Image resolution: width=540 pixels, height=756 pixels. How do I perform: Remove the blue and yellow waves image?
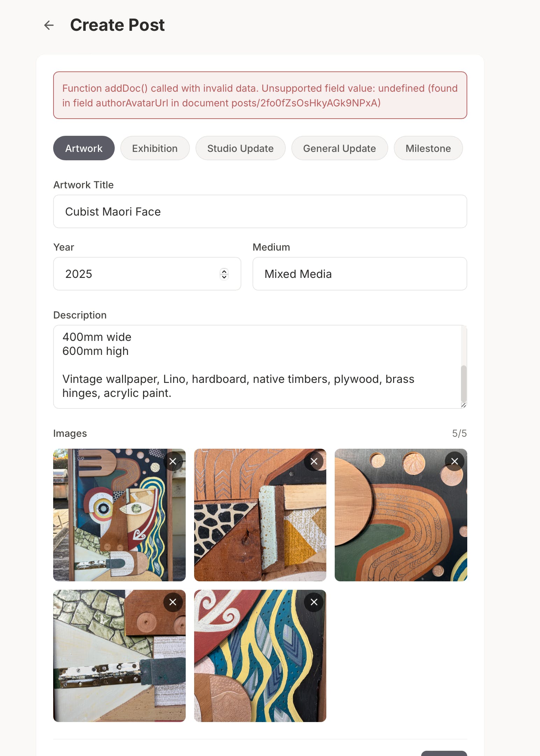coord(314,602)
